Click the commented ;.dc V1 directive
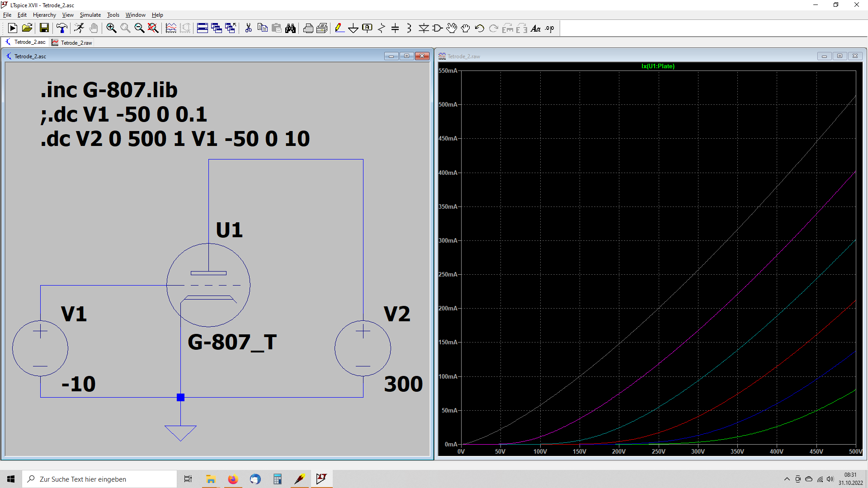This screenshot has height=488, width=868. tap(123, 114)
